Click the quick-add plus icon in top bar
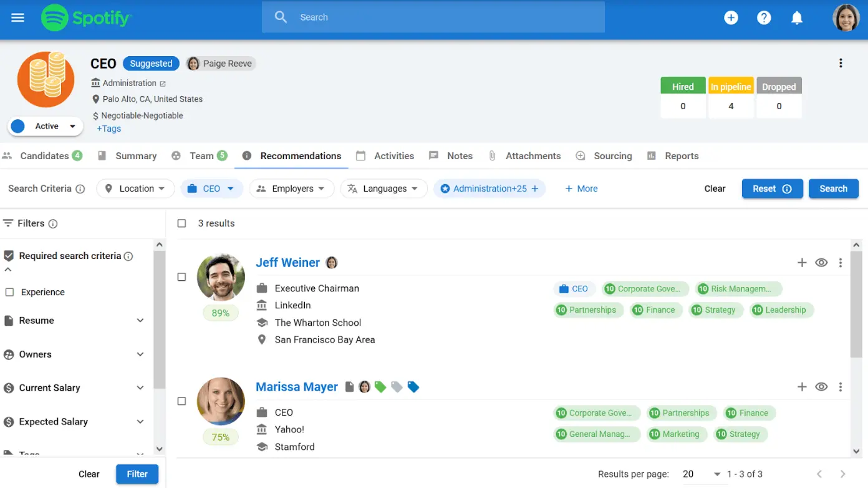Image resolution: width=868 pixels, height=488 pixels. 731,17
